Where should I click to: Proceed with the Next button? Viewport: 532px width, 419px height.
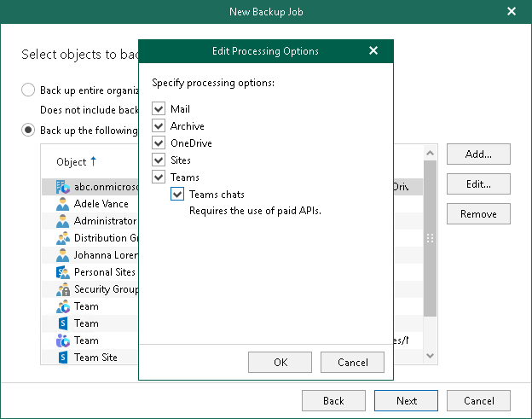[x=406, y=401]
